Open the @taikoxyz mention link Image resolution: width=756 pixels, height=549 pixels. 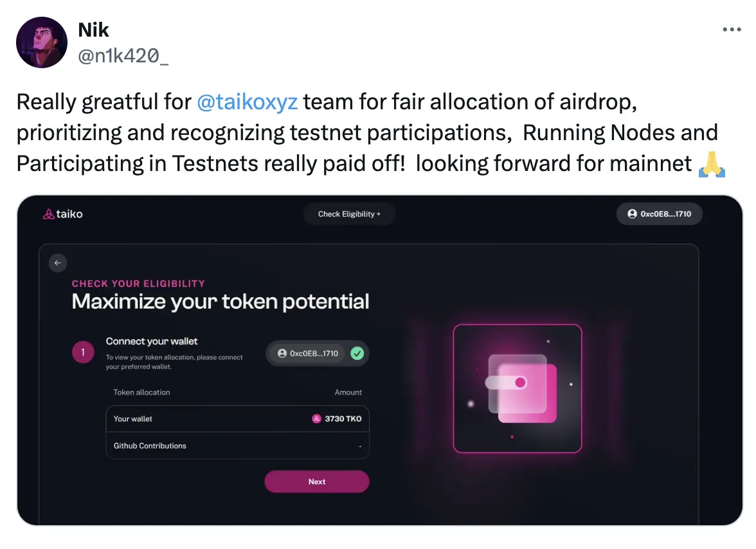tap(247, 102)
